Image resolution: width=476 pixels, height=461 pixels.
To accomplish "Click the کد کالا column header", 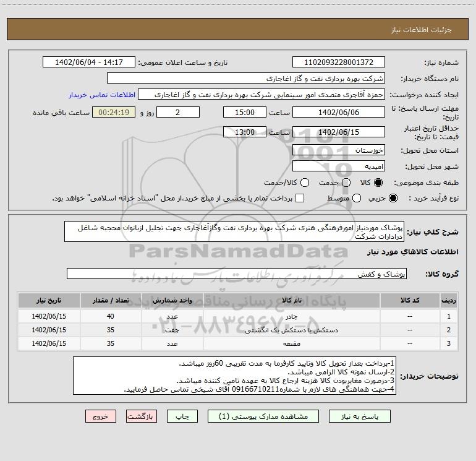I will pyautogui.click(x=410, y=300).
